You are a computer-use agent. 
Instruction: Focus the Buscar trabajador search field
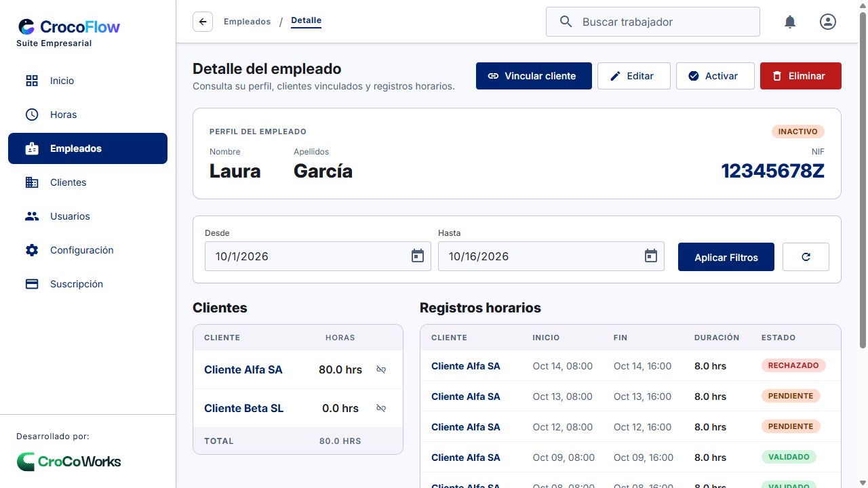click(x=653, y=22)
